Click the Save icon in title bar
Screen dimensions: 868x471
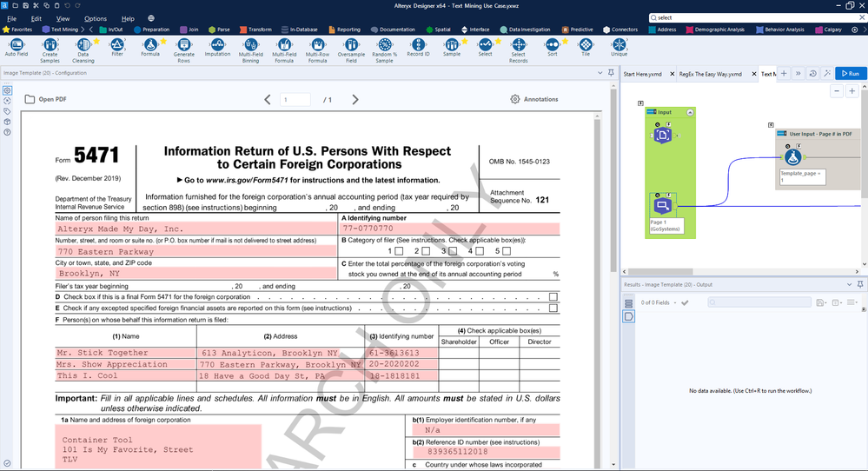pyautogui.click(x=25, y=5)
